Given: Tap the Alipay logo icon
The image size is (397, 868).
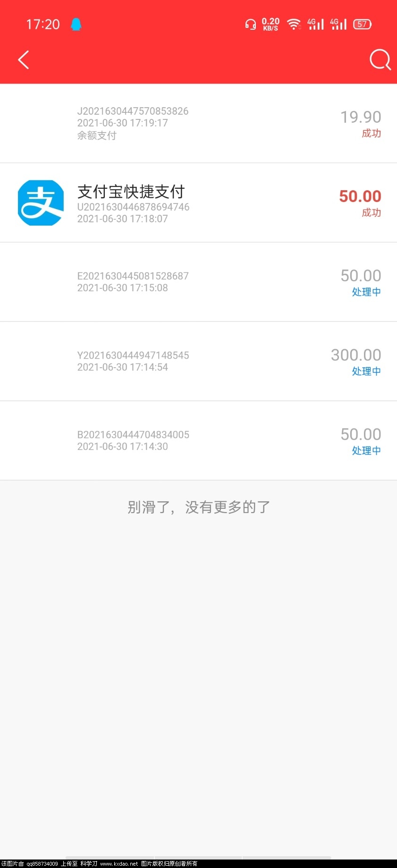Looking at the screenshot, I should pyautogui.click(x=41, y=203).
